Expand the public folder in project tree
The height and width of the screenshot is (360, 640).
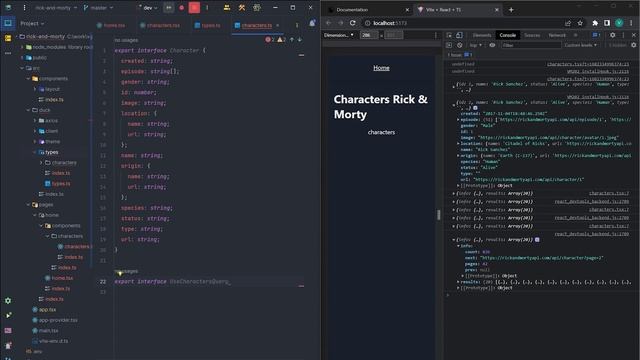(x=22, y=58)
